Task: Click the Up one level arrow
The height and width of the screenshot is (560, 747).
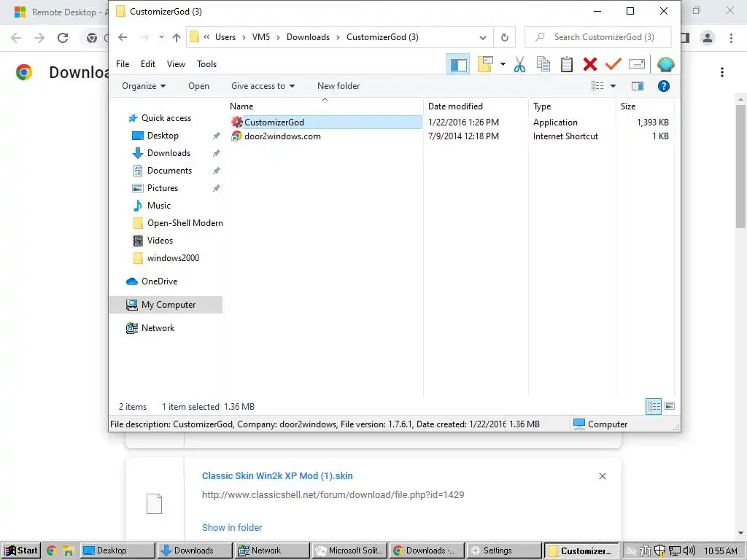Action: (177, 37)
